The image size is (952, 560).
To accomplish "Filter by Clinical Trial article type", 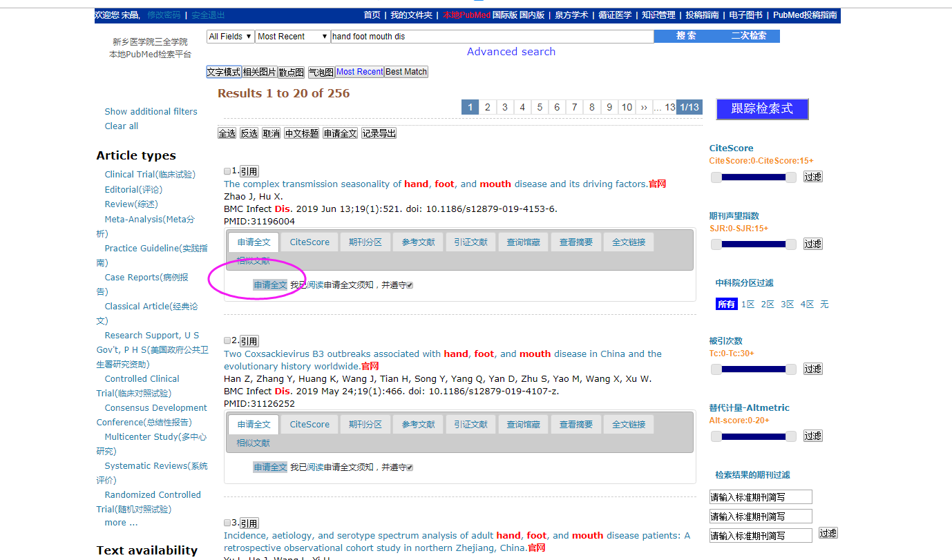I will click(x=149, y=175).
